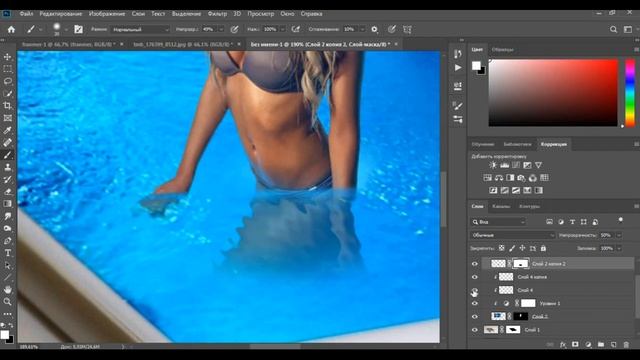Screen dimensions: 640x360
Task: Open layer filter kind dropdown
Action: point(498,222)
